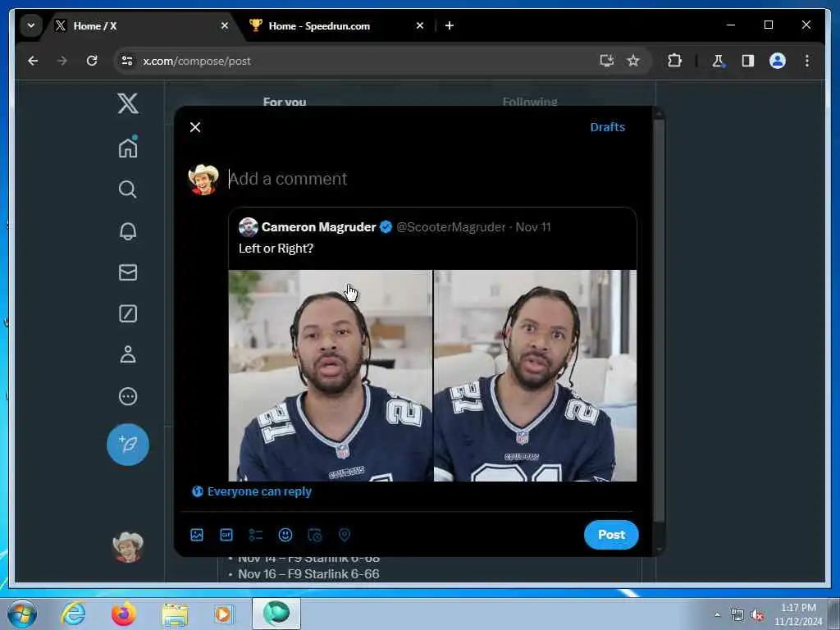Open media player taskbar icon
Image resolution: width=840 pixels, height=630 pixels.
pyautogui.click(x=224, y=614)
